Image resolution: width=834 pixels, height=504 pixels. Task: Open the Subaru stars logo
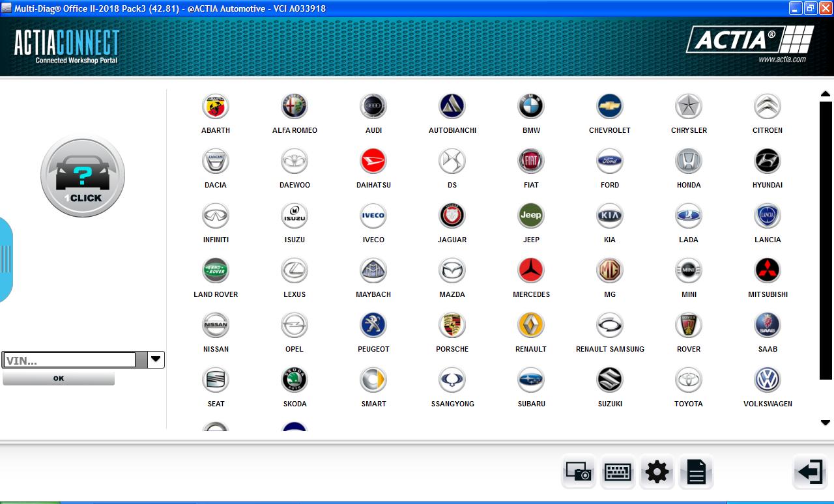[531, 380]
